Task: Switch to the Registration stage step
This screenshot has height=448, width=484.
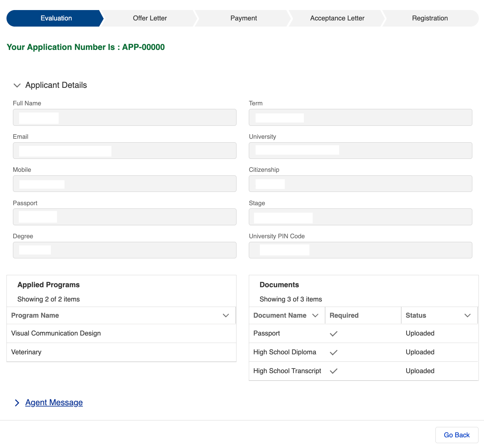Action: click(x=430, y=18)
